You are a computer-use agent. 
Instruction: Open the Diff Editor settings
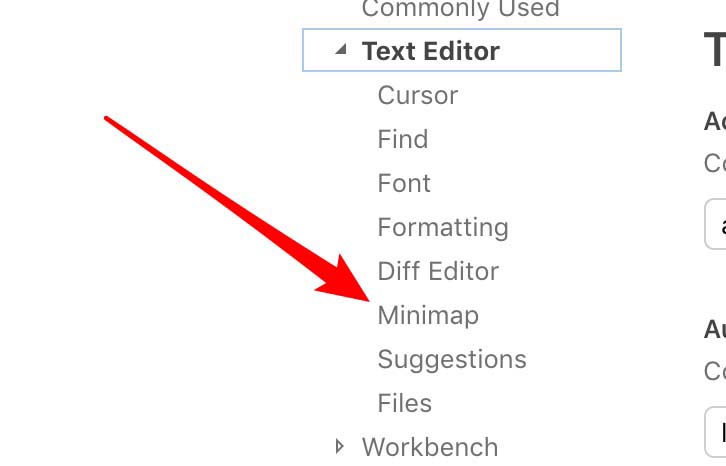click(x=437, y=272)
